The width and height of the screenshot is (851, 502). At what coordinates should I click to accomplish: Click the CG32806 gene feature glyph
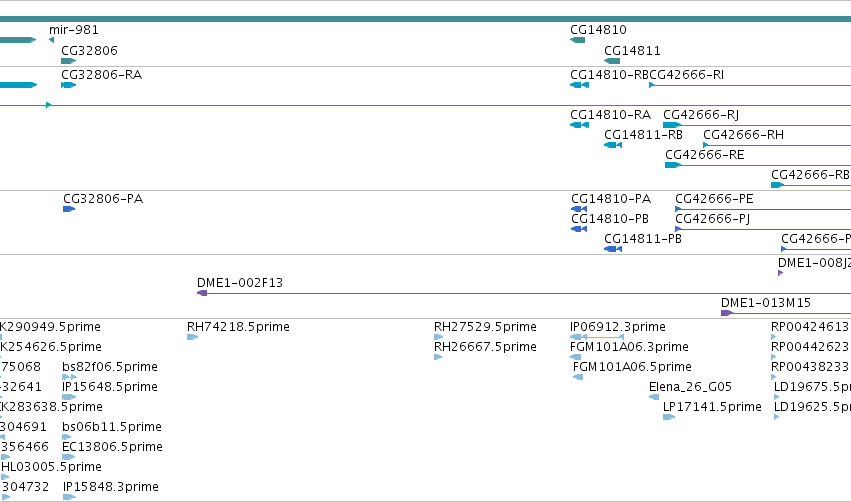[68, 61]
